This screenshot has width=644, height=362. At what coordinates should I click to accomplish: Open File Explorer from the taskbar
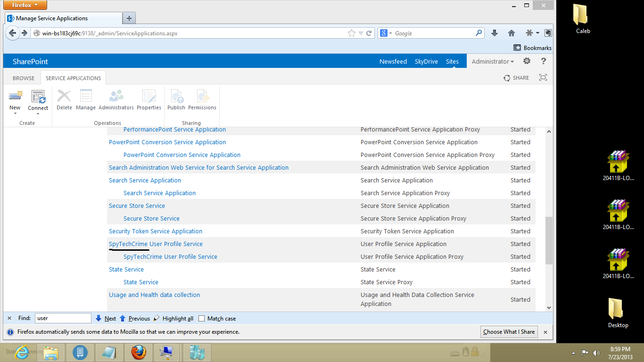(51, 352)
